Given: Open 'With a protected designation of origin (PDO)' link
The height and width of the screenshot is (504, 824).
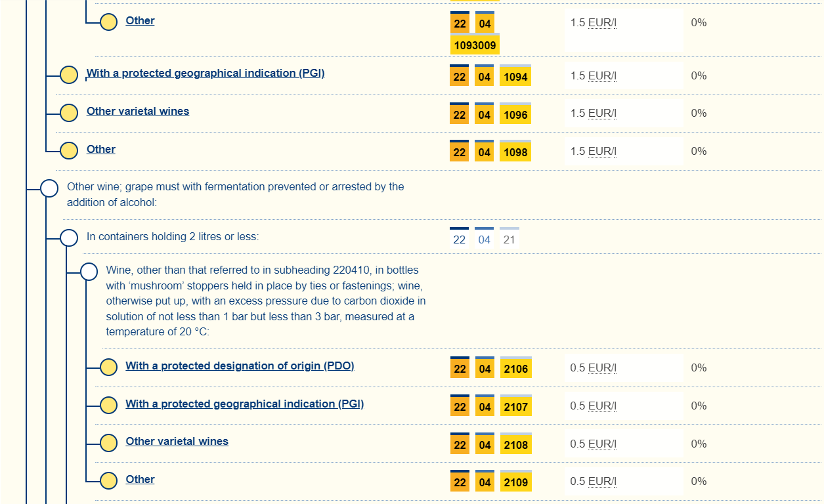Looking at the screenshot, I should coord(240,366).
